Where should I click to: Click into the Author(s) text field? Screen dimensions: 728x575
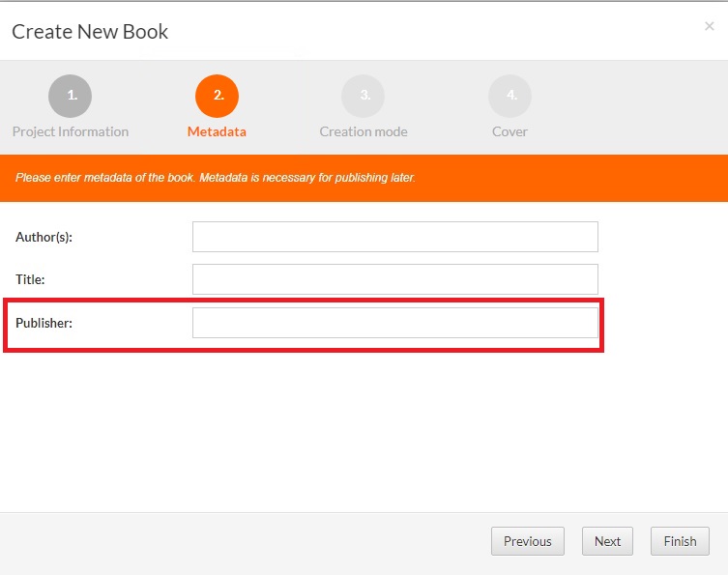click(x=394, y=237)
